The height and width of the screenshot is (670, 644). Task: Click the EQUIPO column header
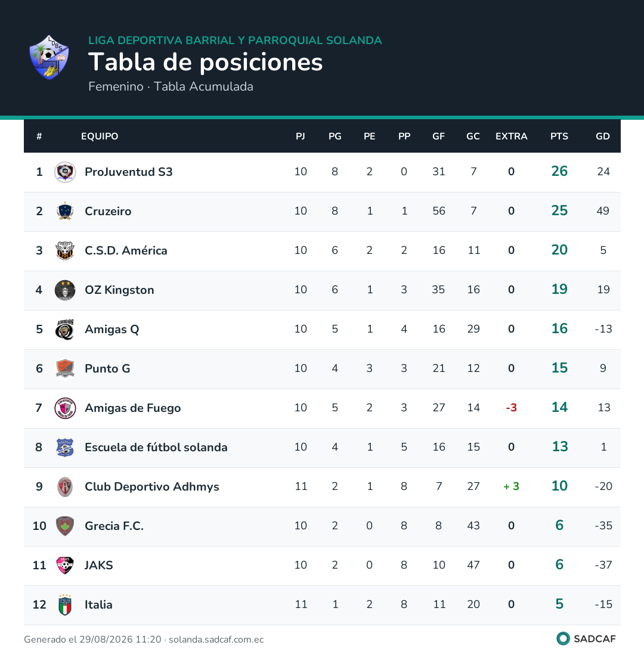pos(100,137)
